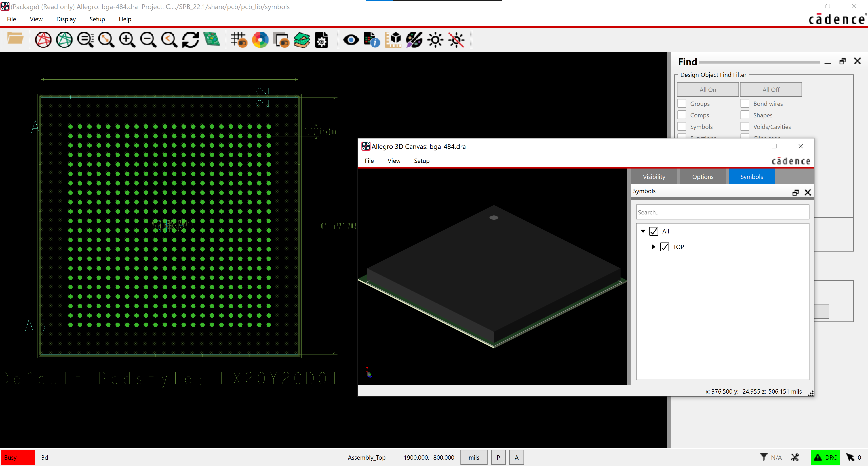Click the red Busy status indicator
Viewport: 868px width, 466px height.
(x=18, y=457)
